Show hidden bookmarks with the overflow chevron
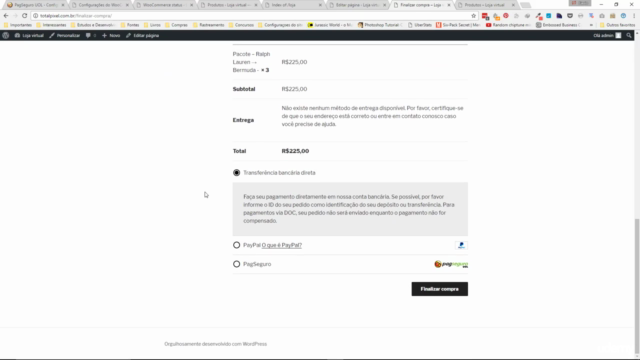640x360 pixels. point(591,25)
